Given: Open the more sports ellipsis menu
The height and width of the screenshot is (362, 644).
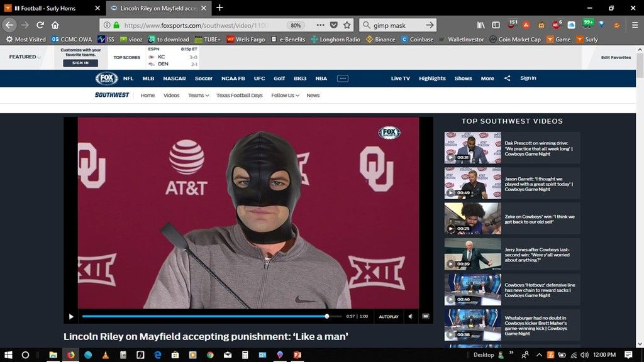Looking at the screenshot, I should pyautogui.click(x=343, y=79).
